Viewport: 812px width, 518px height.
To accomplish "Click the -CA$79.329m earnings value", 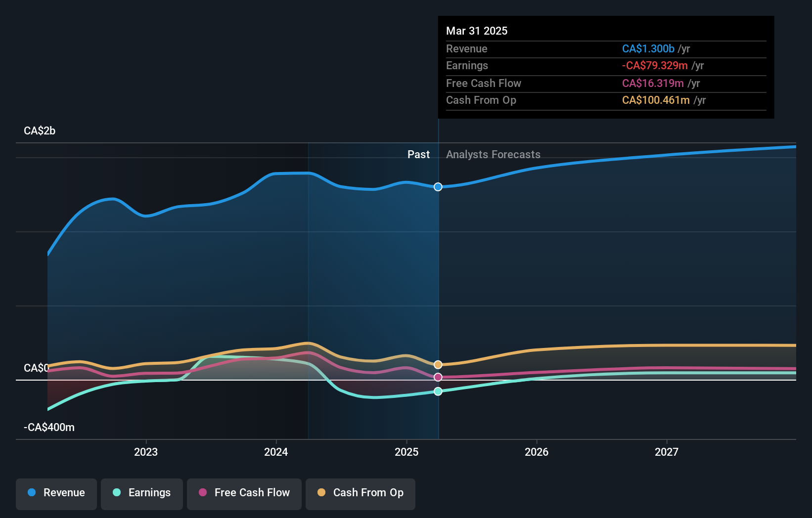I will click(655, 65).
